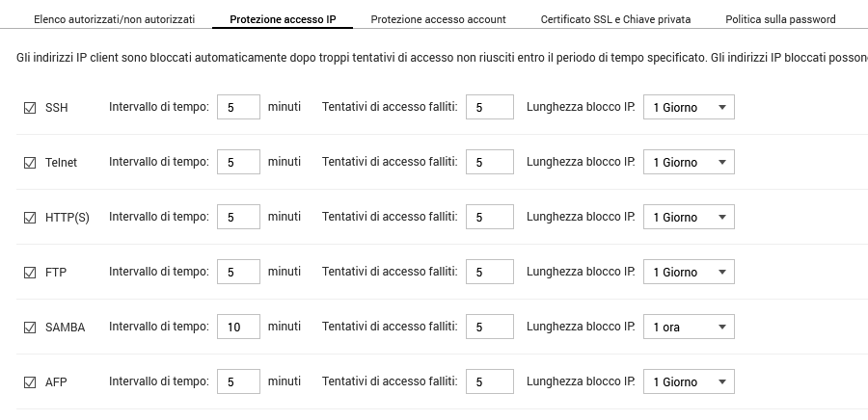
Task: Uncheck the SAMBA checkbox
Action: point(29,328)
